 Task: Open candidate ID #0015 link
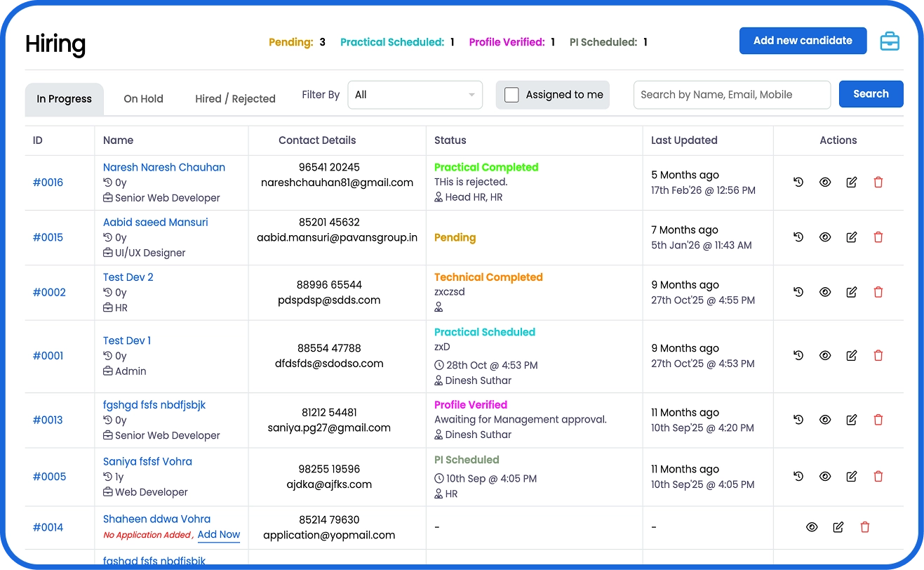click(48, 237)
